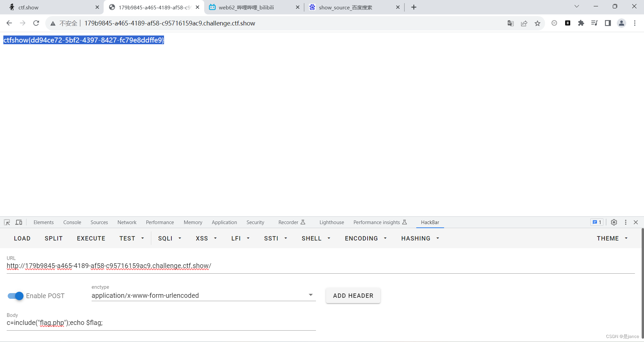Viewport: 644px width, 342px height.
Task: Click the browser profile avatar
Action: (x=621, y=23)
